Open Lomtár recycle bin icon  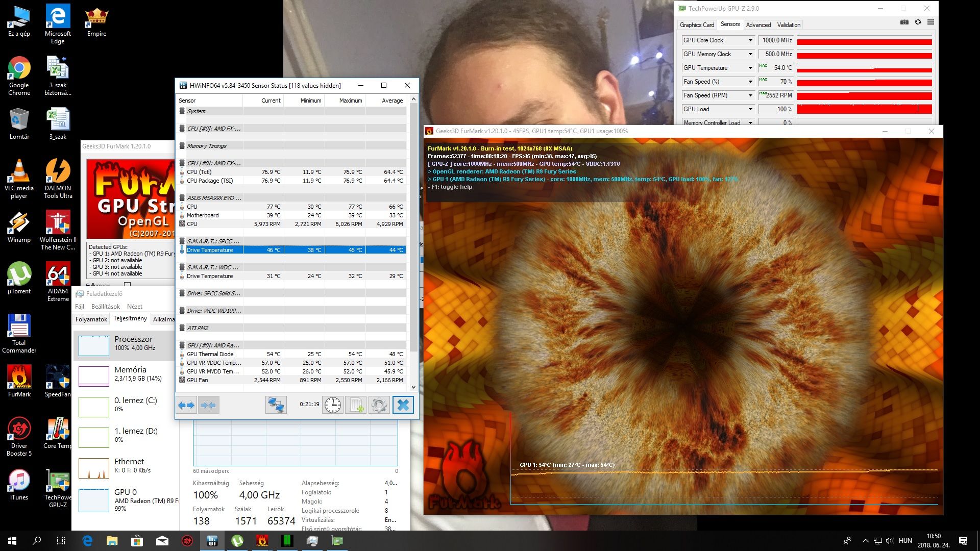click(19, 124)
